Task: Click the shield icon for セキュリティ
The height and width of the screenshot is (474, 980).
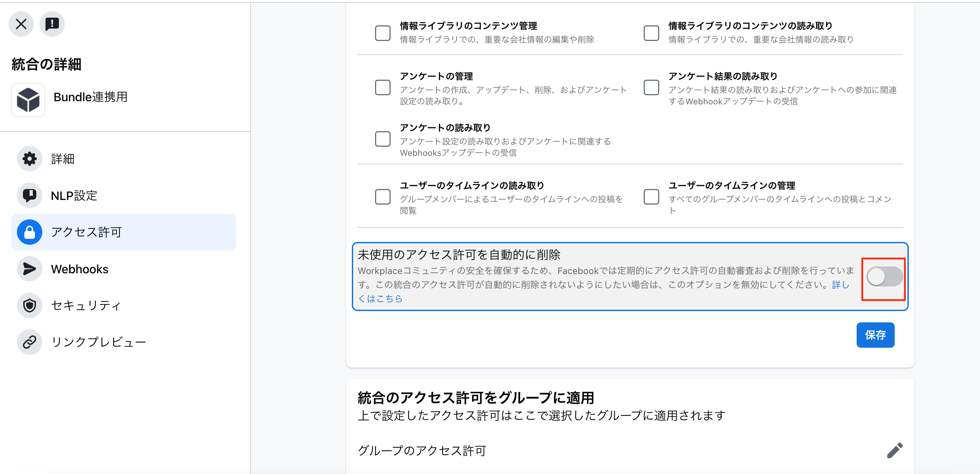Action: (29, 305)
